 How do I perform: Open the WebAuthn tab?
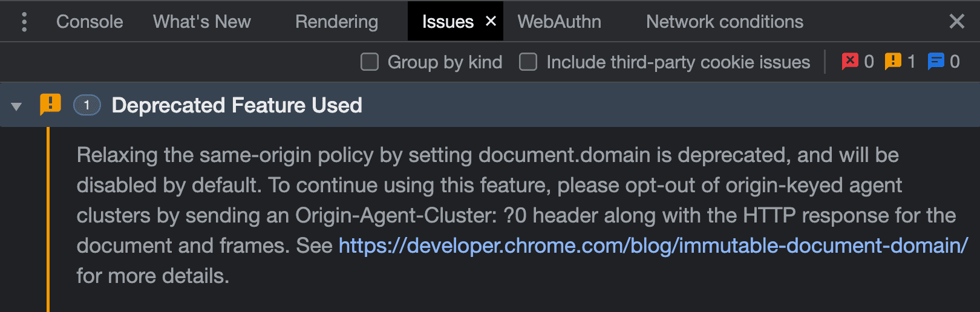(x=559, y=22)
